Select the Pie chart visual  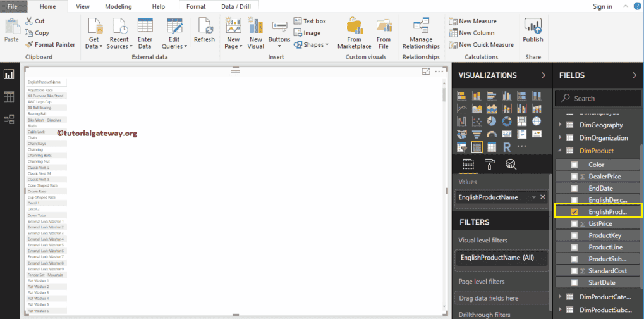[492, 122]
